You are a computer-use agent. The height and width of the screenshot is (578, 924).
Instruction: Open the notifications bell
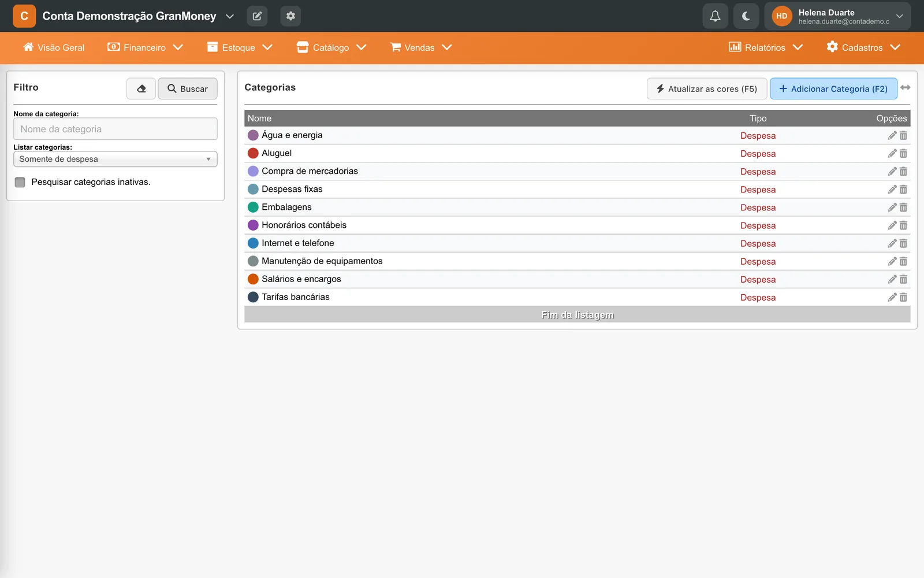(x=715, y=16)
